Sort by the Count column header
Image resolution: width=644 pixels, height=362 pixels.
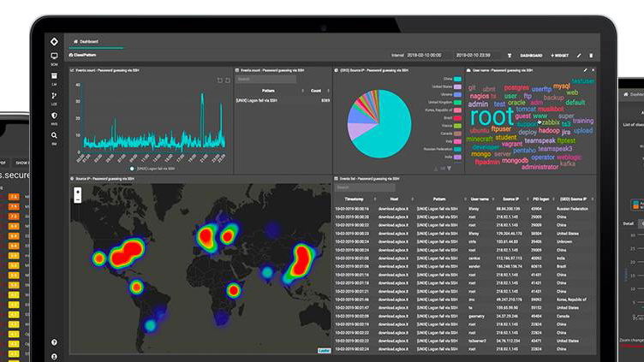315,90
